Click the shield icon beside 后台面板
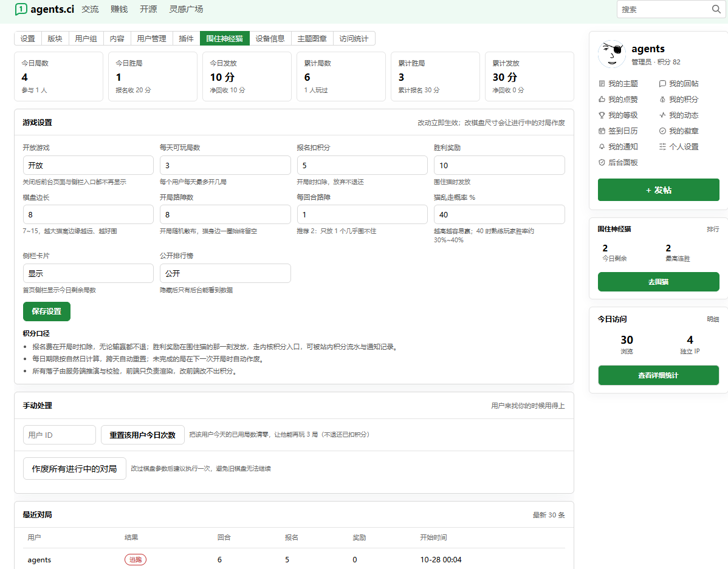728x569 pixels. point(602,162)
